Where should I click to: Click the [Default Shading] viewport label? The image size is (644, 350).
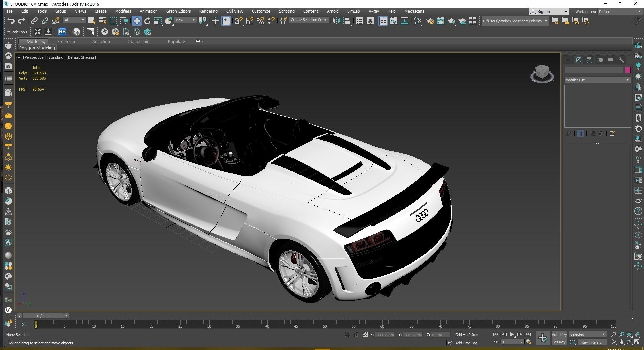[x=81, y=57]
